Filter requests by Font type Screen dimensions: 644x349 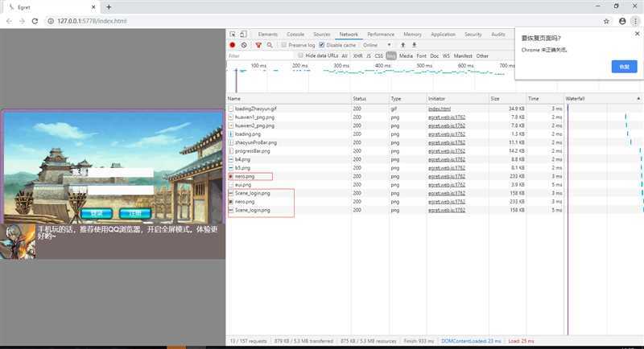421,55
